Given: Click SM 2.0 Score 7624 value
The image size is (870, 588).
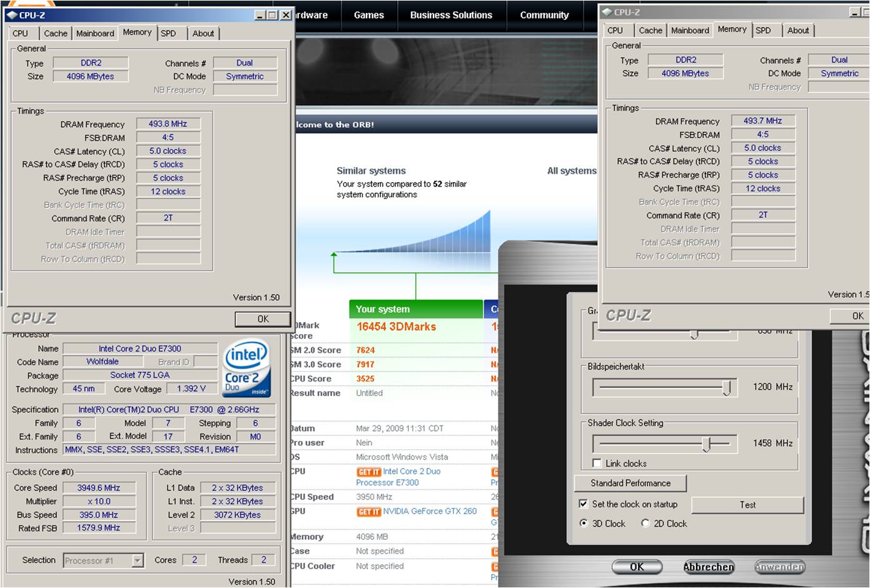Looking at the screenshot, I should (365, 350).
